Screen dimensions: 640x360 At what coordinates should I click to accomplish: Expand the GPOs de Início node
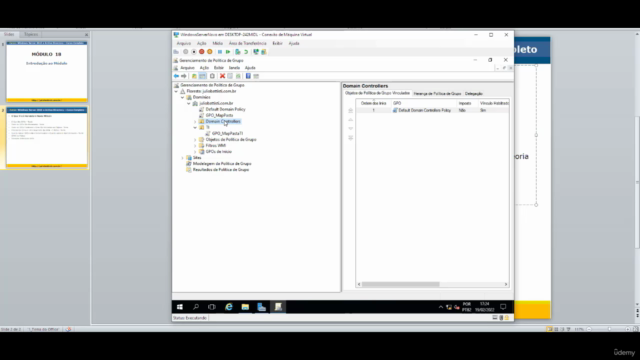click(195, 152)
